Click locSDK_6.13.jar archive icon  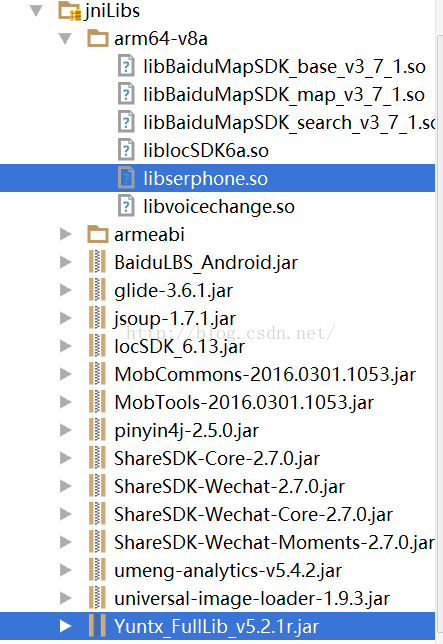click(97, 346)
